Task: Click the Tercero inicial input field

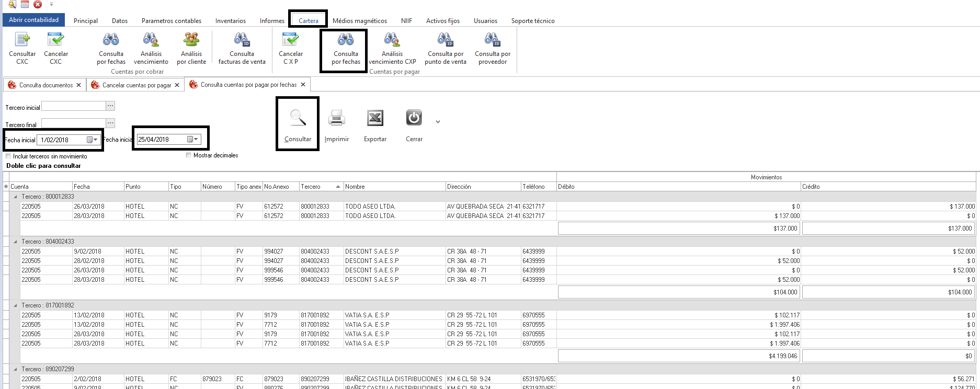Action: [x=73, y=106]
